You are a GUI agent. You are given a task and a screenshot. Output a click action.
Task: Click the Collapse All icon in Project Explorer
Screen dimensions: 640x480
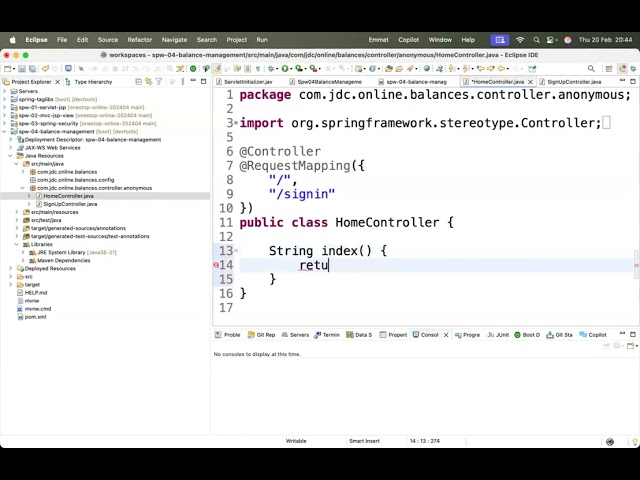[x=138, y=82]
